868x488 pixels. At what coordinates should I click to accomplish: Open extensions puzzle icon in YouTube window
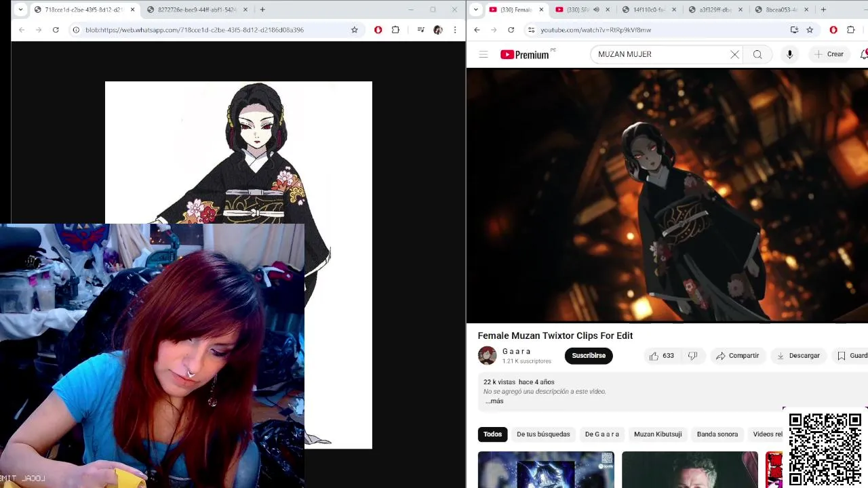851,30
